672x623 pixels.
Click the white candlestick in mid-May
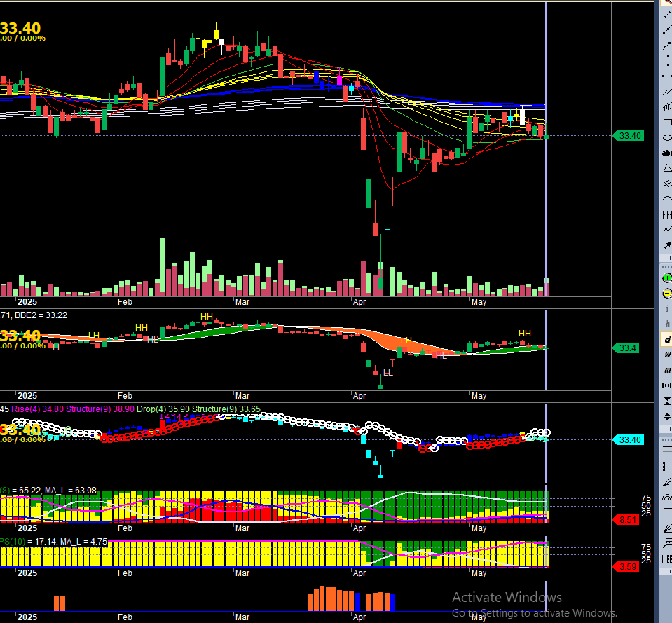point(523,116)
